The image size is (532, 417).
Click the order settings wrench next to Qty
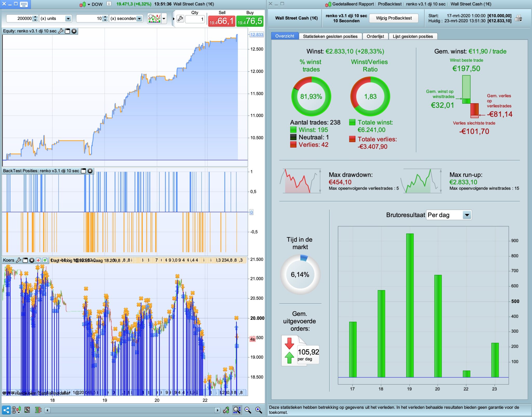pyautogui.click(x=180, y=19)
